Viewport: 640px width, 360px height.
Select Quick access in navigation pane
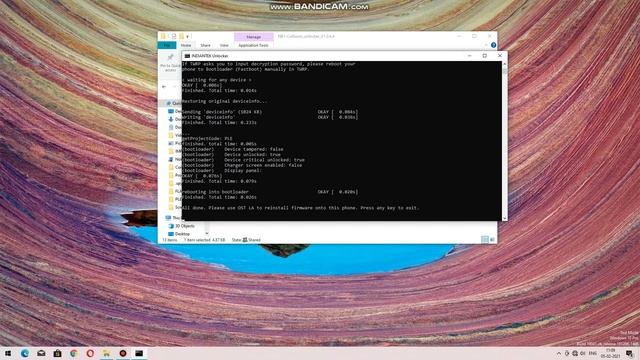[x=173, y=103]
